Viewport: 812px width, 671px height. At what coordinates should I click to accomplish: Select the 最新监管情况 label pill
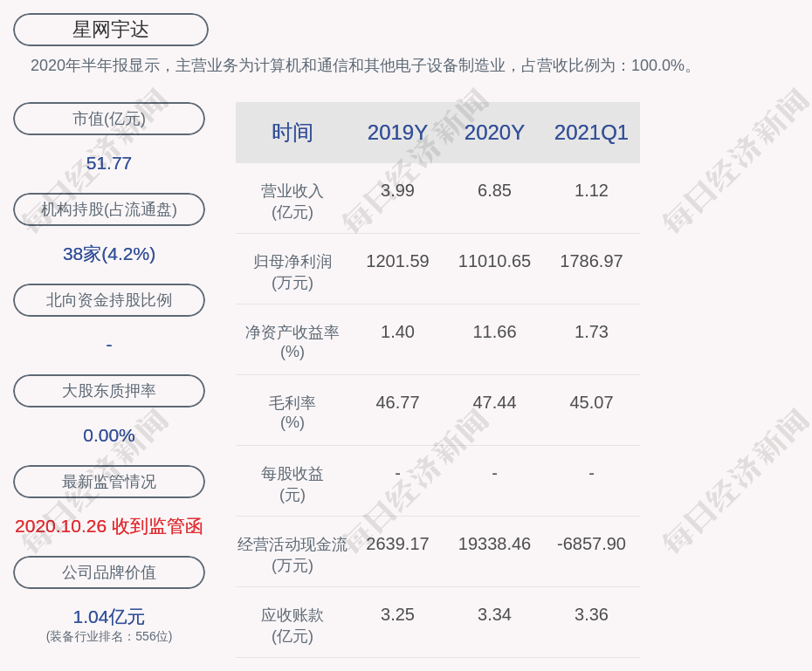coord(109,482)
